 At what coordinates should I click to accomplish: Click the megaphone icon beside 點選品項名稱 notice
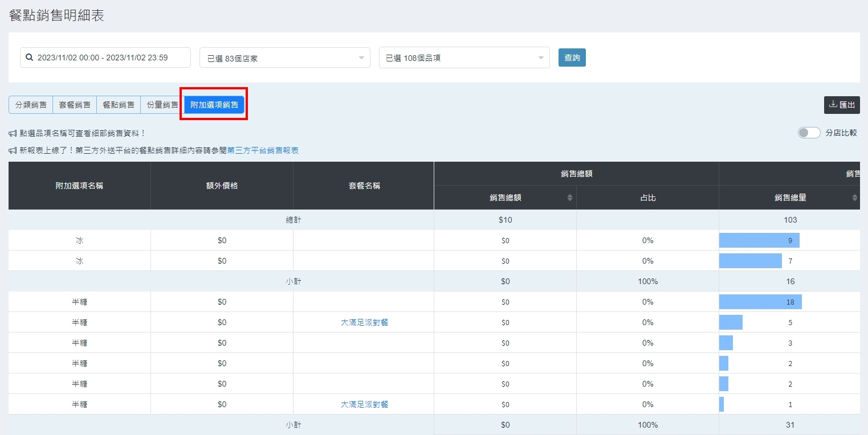pos(13,133)
